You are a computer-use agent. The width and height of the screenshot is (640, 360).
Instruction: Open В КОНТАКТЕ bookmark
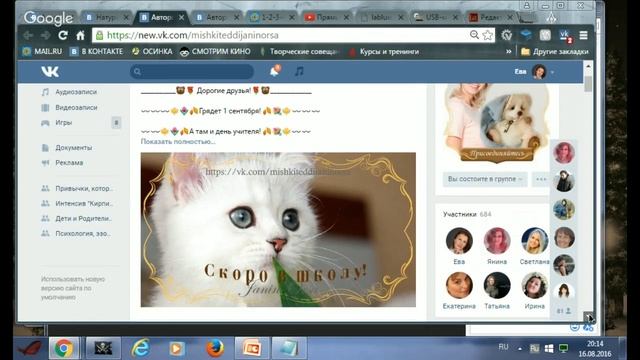tap(96, 51)
